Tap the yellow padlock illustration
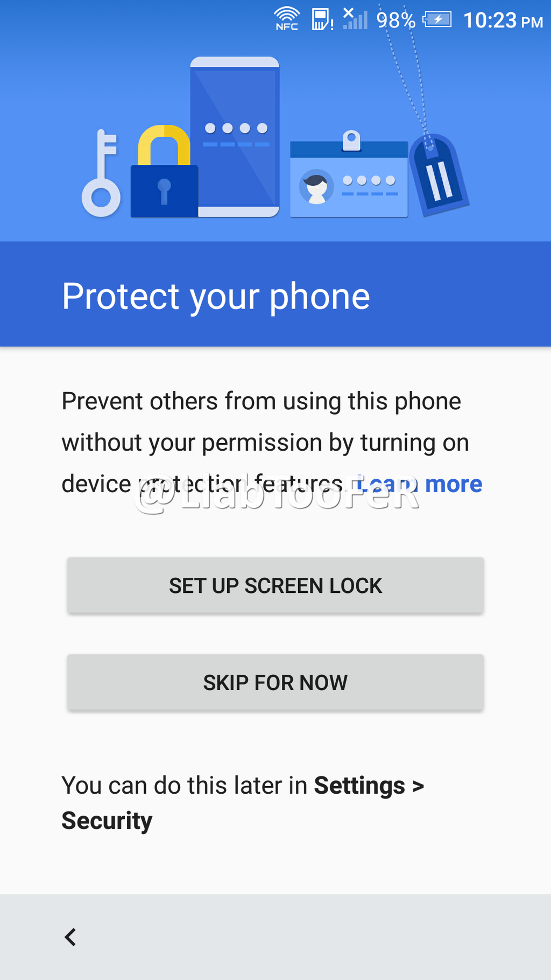This screenshot has width=551, height=980. pyautogui.click(x=164, y=171)
